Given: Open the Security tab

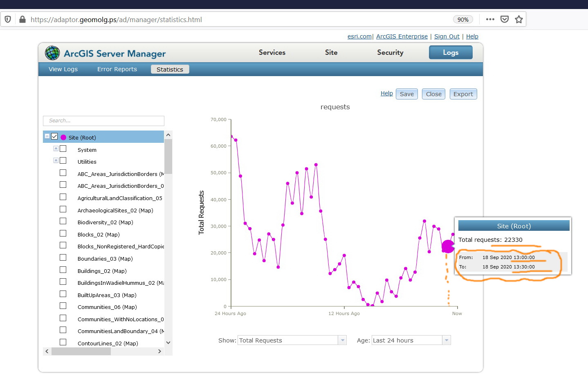Looking at the screenshot, I should point(390,52).
